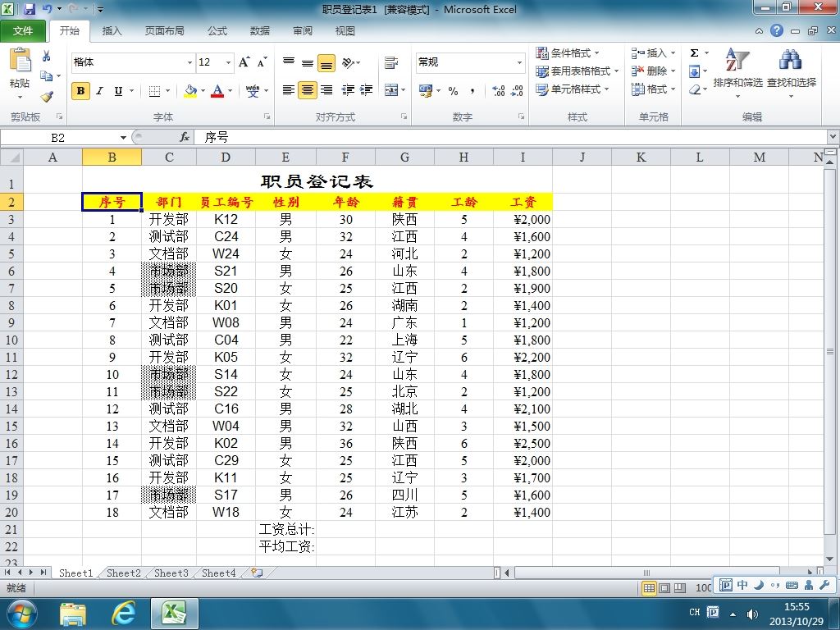840x630 pixels.
Task: Click the orientation text-angle icon
Action: (348, 63)
